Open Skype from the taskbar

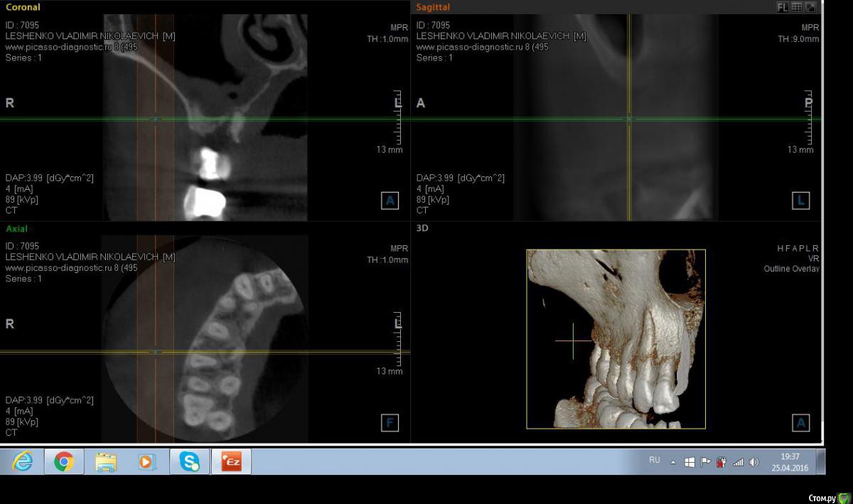190,462
